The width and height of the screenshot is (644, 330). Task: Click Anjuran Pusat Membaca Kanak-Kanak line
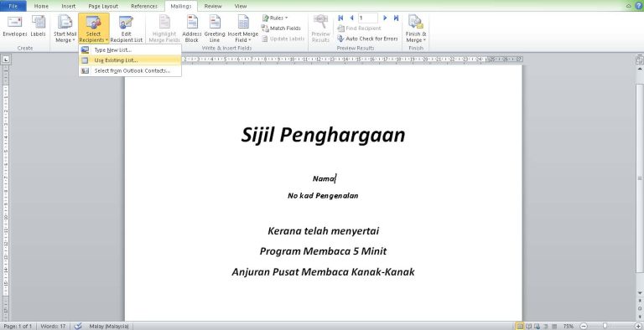(x=323, y=271)
